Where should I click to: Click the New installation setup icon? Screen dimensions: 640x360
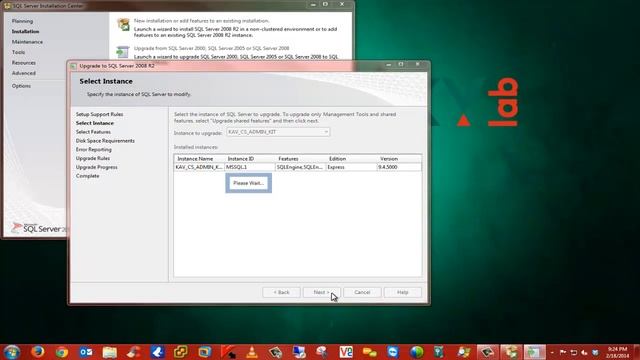pos(123,24)
